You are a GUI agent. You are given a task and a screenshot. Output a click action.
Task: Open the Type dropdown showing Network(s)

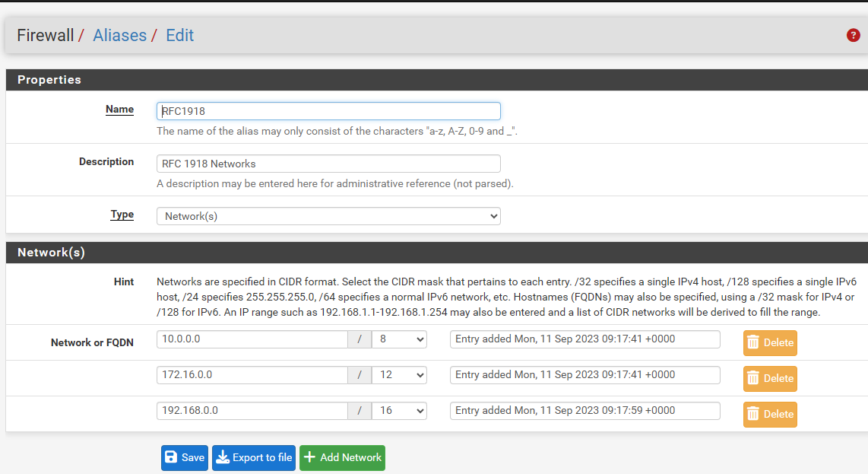pyautogui.click(x=328, y=216)
